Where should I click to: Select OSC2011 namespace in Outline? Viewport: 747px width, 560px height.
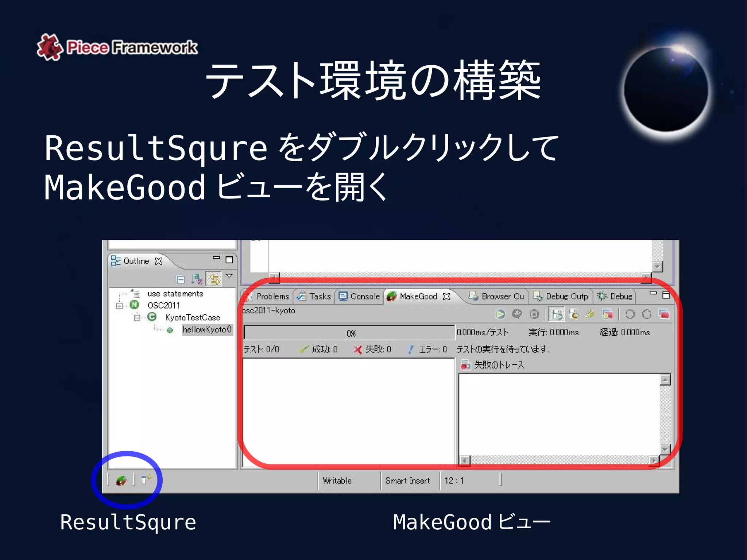[163, 305]
